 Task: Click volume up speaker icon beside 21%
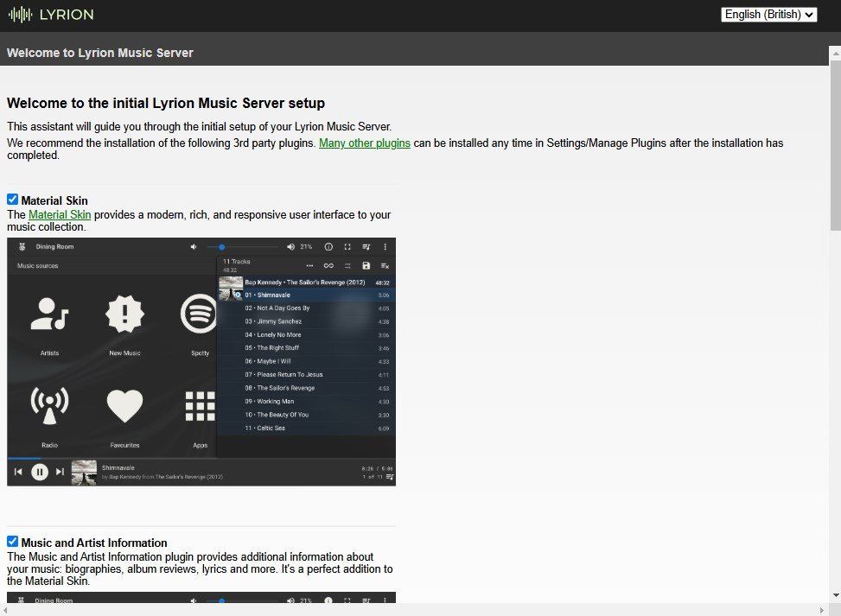[x=290, y=246]
